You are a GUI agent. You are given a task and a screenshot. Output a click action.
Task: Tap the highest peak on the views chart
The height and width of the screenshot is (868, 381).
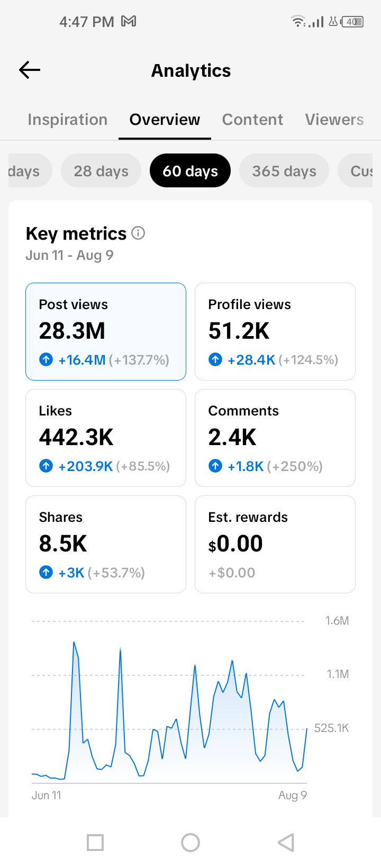tap(74, 643)
